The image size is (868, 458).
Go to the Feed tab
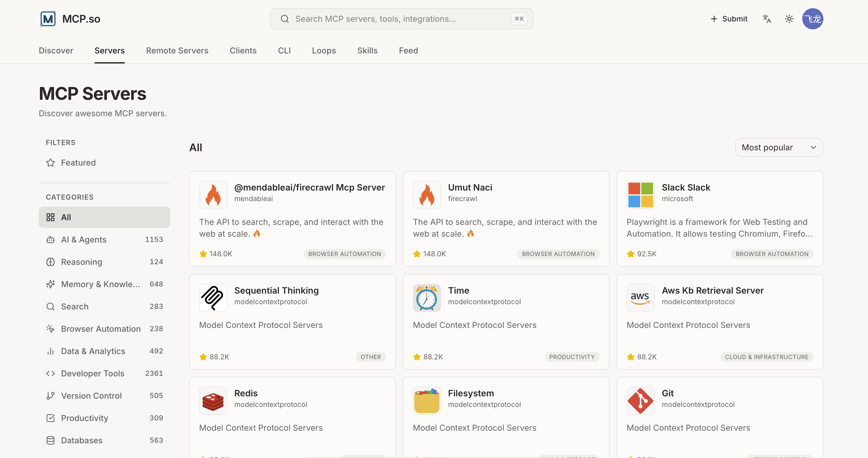click(x=408, y=50)
